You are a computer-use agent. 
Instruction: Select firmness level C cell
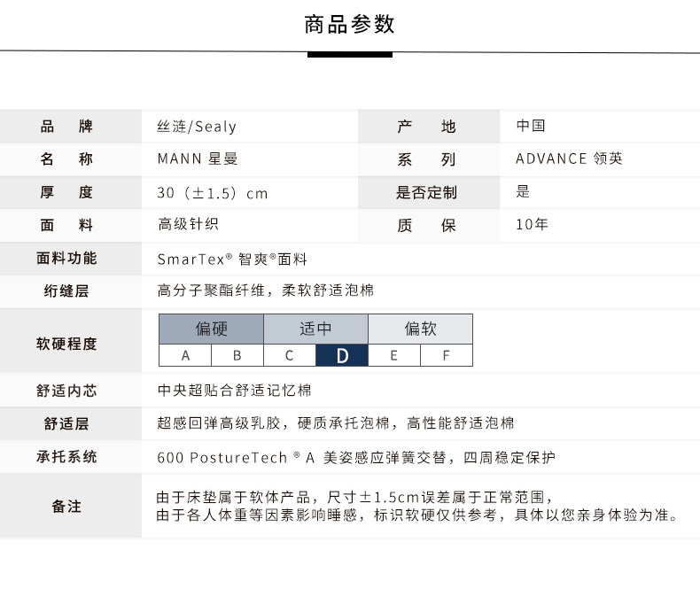point(289,355)
